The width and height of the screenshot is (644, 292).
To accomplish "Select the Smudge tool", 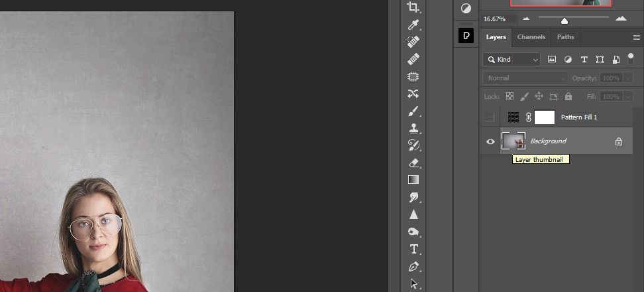I will 413,197.
